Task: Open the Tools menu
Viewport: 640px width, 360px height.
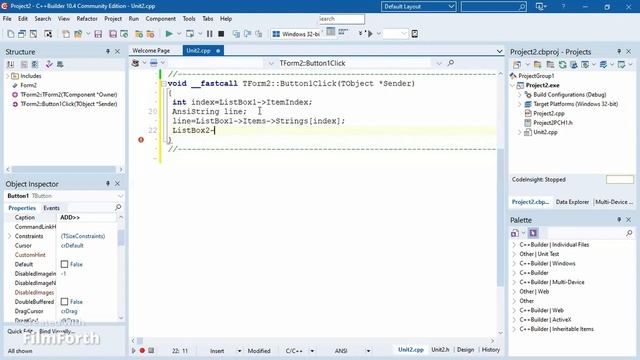Action: click(189, 19)
